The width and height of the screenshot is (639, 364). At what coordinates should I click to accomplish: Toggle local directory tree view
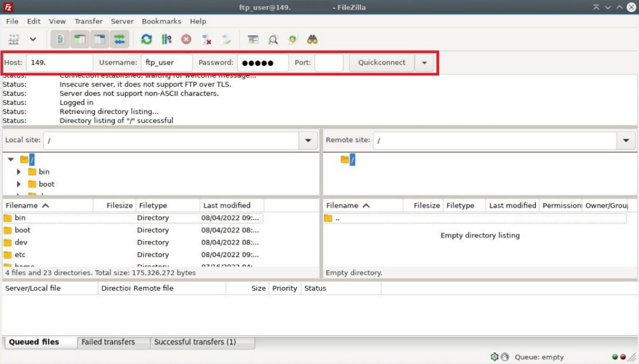click(80, 40)
